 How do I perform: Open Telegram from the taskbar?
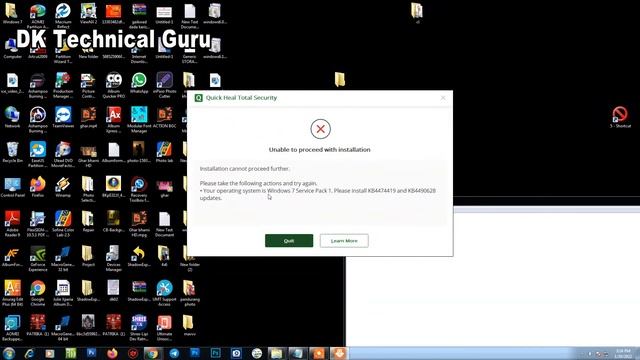174,353
